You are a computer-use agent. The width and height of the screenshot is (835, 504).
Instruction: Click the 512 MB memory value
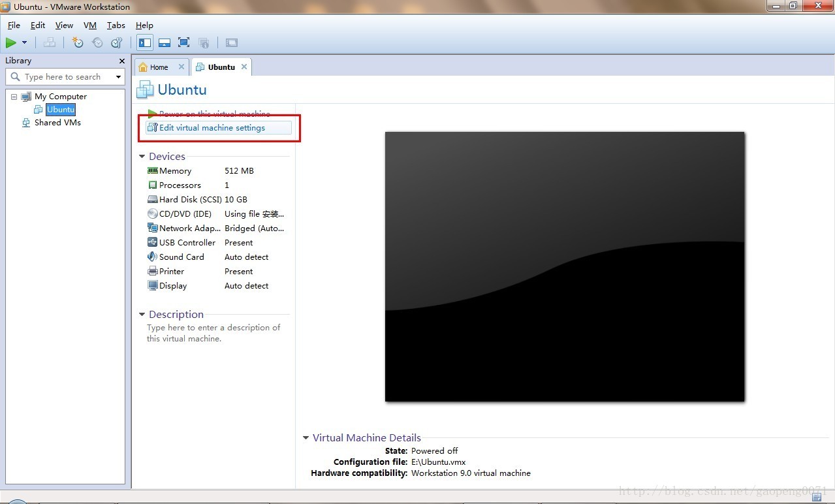point(239,171)
